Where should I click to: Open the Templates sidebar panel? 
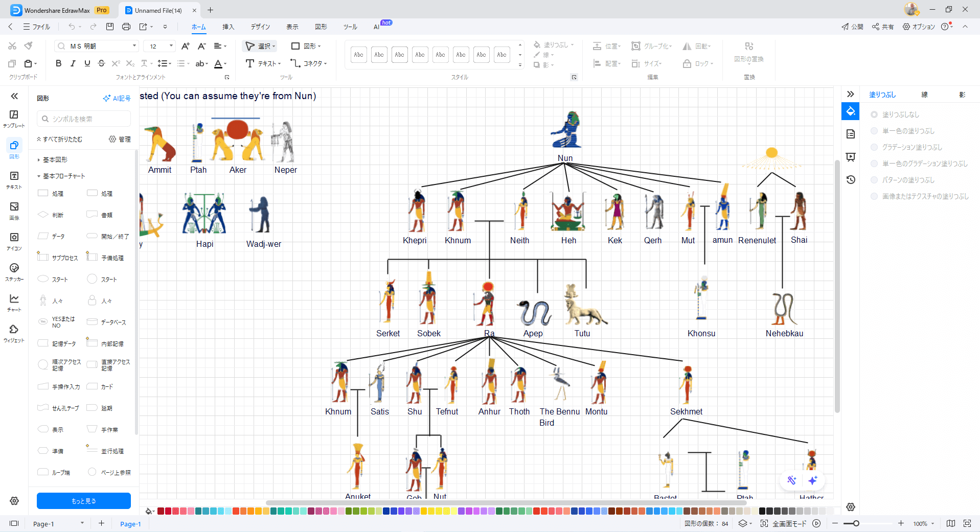pyautogui.click(x=14, y=118)
